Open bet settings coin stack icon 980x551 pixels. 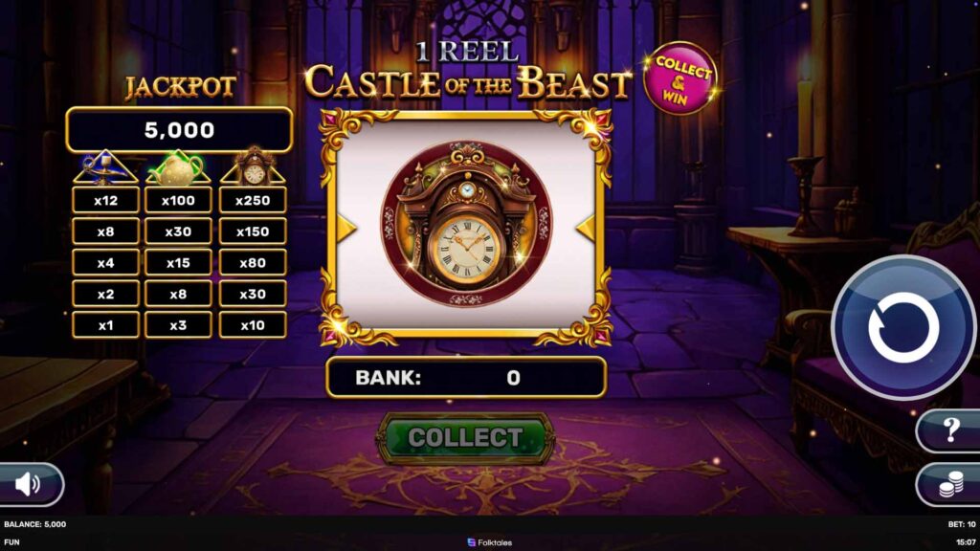948,485
